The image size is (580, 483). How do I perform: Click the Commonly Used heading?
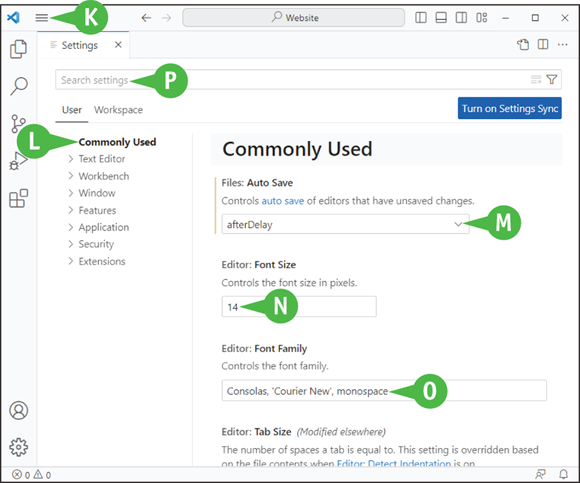click(297, 149)
